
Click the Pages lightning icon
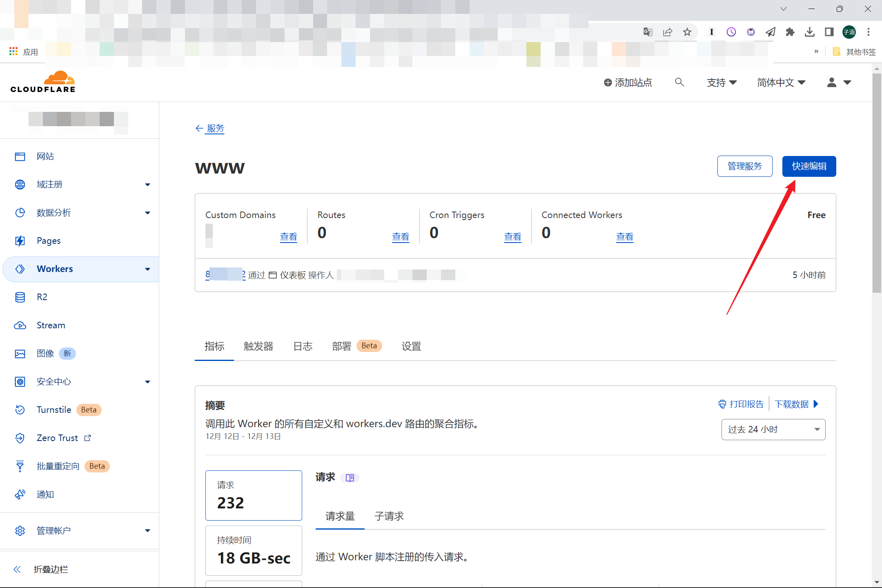pos(20,241)
